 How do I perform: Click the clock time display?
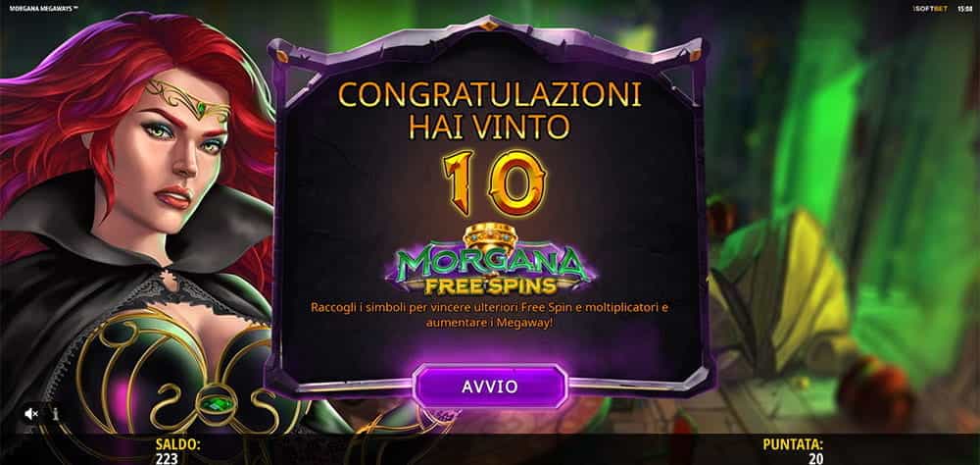click(x=964, y=9)
